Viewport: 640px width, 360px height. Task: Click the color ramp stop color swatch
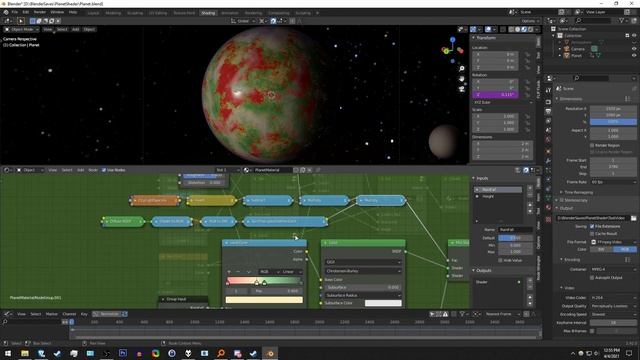(x=264, y=300)
